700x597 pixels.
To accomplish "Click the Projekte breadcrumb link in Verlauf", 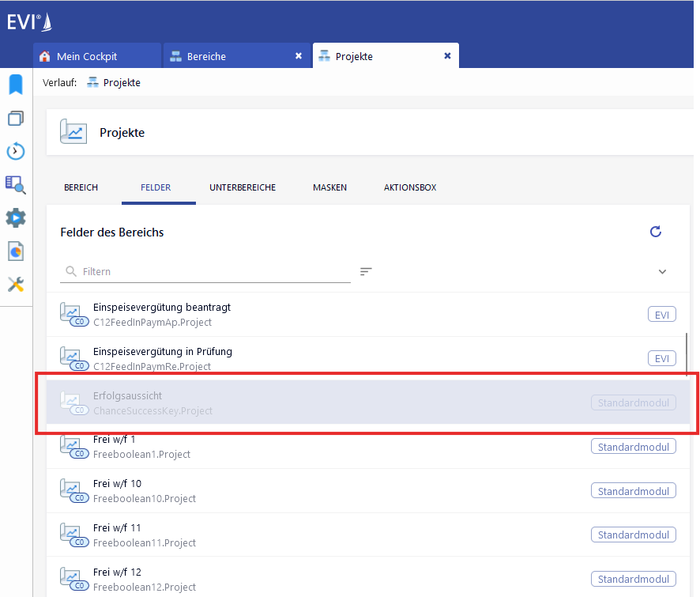I will coord(122,82).
